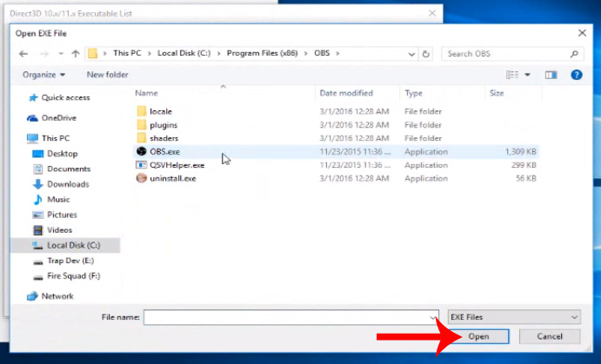Open Documents in the sidebar

coord(62,169)
